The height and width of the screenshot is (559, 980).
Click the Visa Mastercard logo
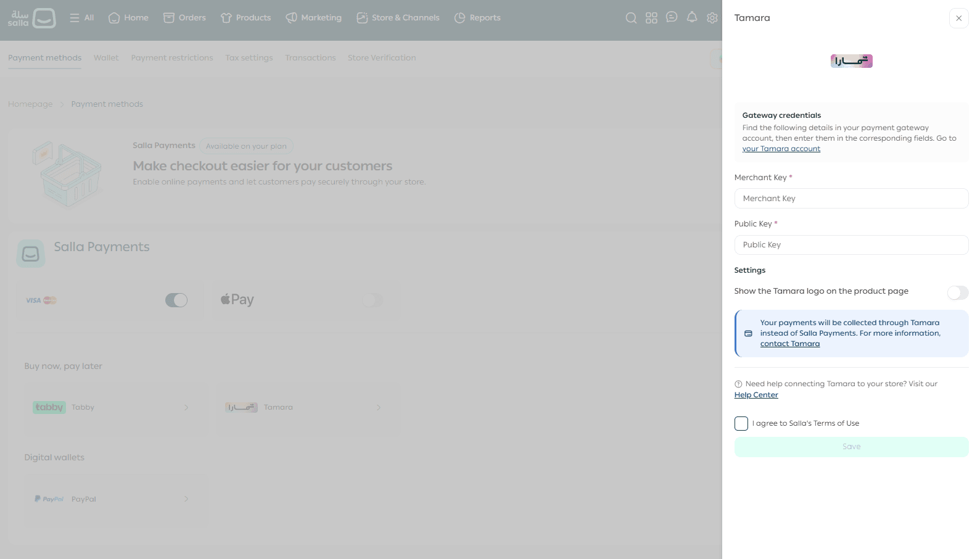click(x=41, y=300)
